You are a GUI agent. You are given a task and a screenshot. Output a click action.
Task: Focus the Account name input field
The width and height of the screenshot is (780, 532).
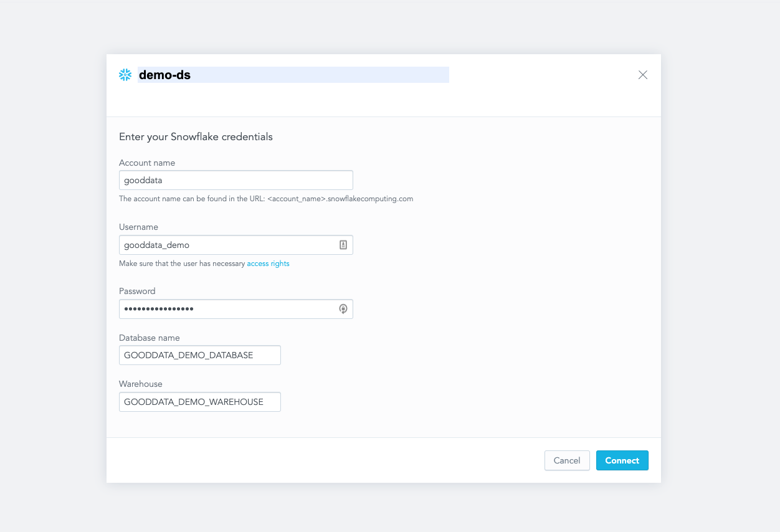(236, 180)
